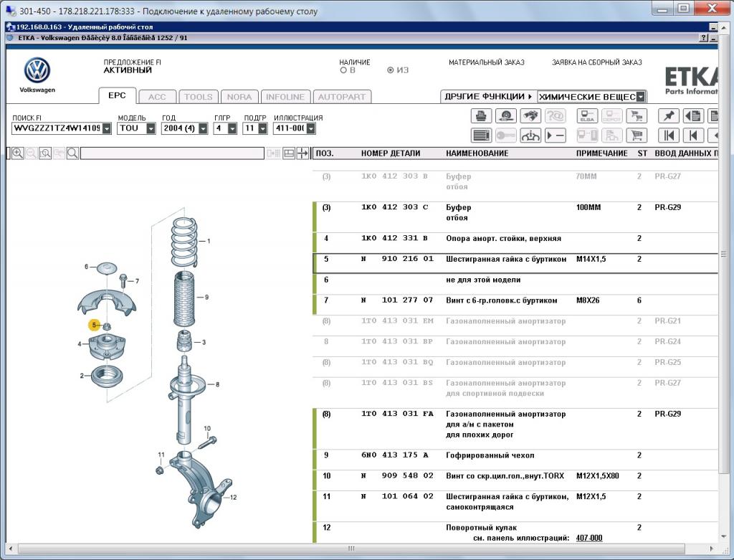Click the illustration search text field
Image resolution: width=734 pixels, height=560 pixels.
coord(172,153)
